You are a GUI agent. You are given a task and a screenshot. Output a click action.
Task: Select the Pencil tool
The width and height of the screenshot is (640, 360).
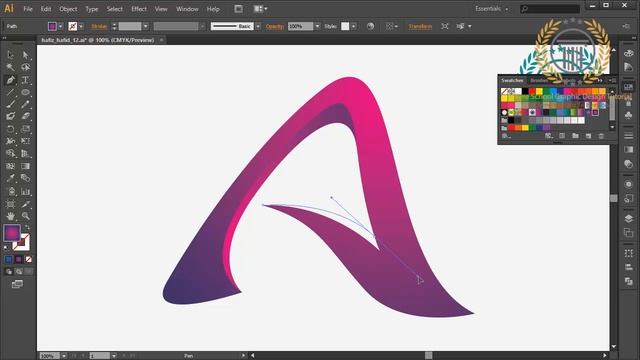[x=25, y=104]
